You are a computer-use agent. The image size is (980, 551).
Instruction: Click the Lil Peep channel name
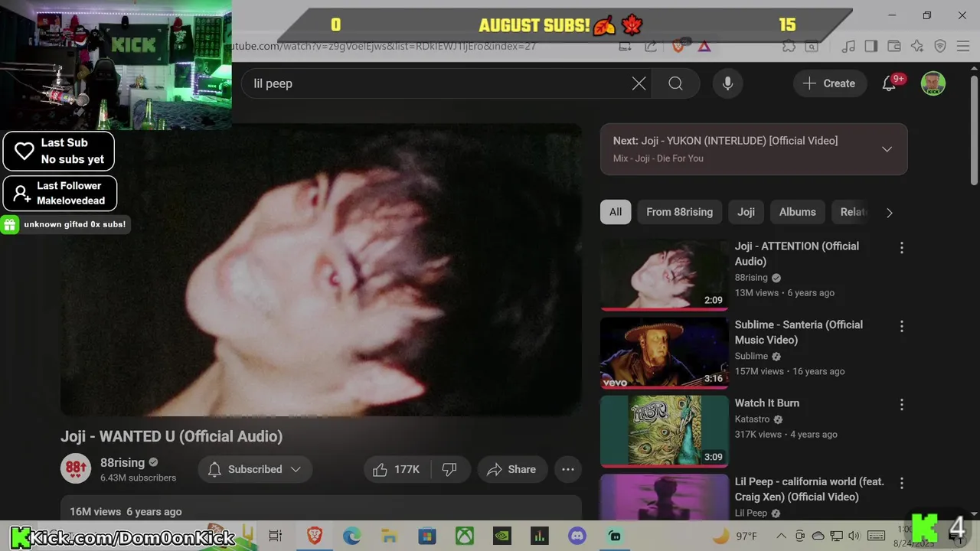click(x=751, y=513)
